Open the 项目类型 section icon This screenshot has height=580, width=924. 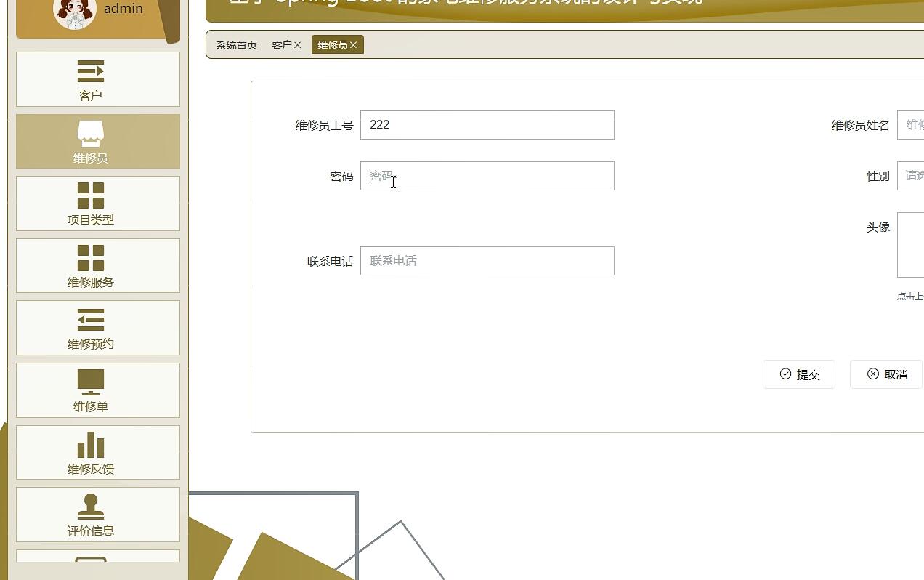[x=90, y=193]
